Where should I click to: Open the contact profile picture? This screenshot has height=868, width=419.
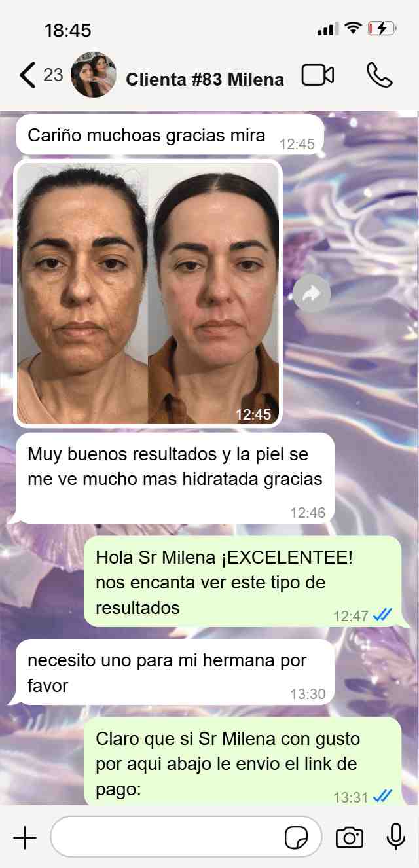tap(94, 75)
